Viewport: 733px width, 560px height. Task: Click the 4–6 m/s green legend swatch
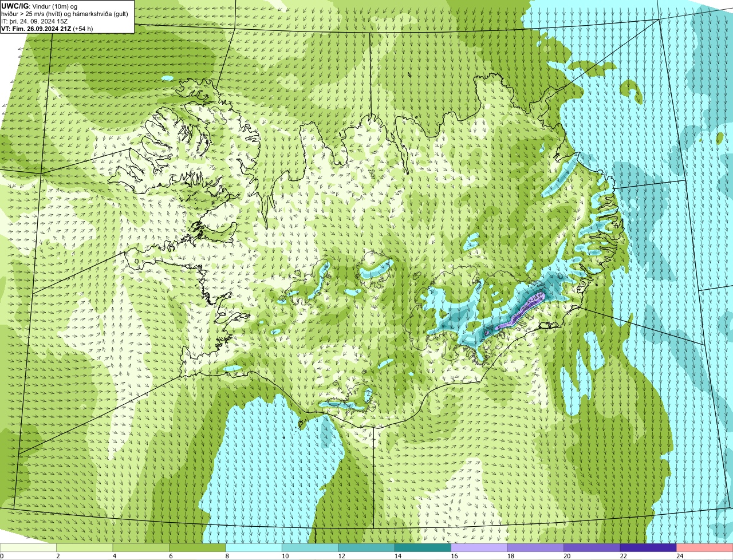point(141,547)
